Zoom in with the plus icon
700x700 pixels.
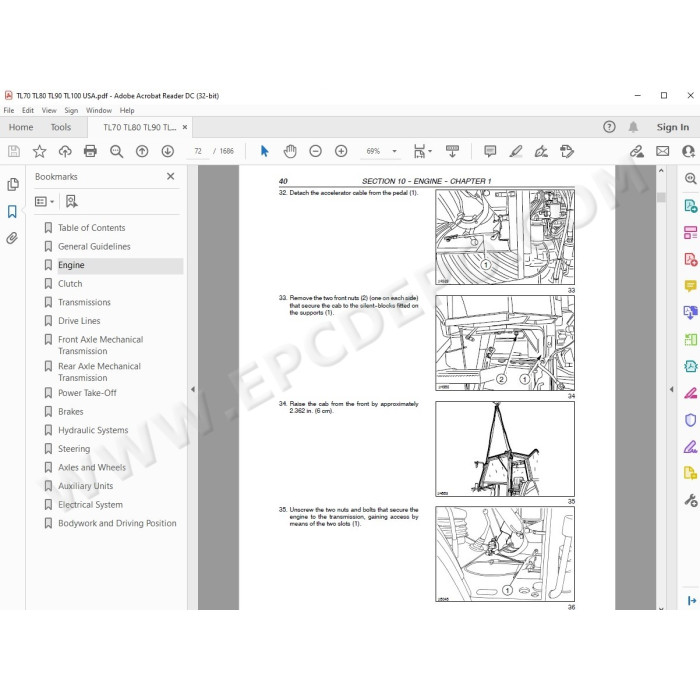coord(341,151)
